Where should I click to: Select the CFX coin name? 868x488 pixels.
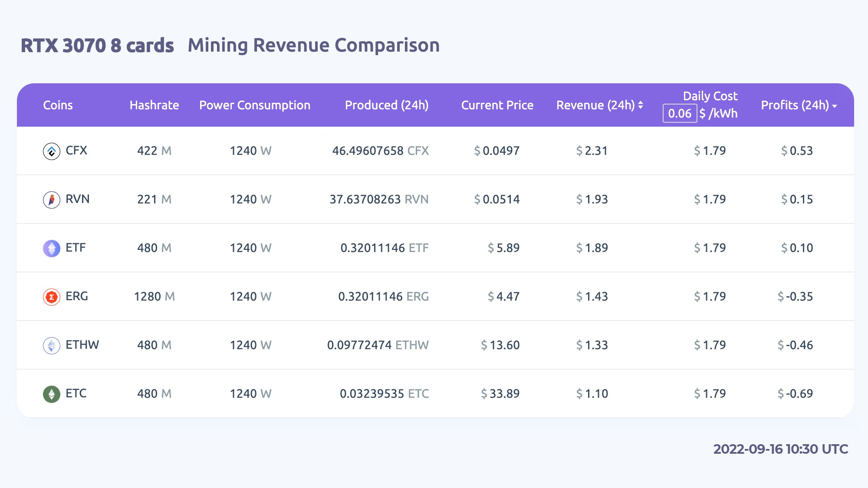point(76,151)
